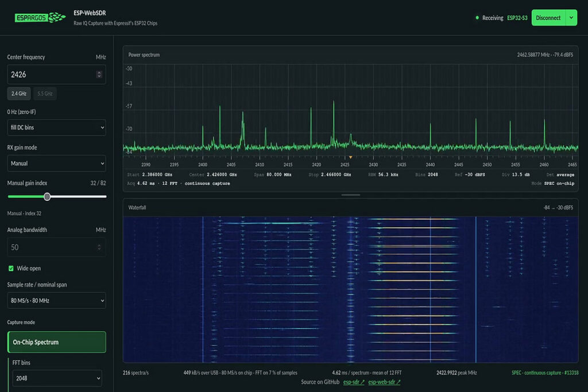Open the FFT bins 2048 dropdown

tap(57, 378)
